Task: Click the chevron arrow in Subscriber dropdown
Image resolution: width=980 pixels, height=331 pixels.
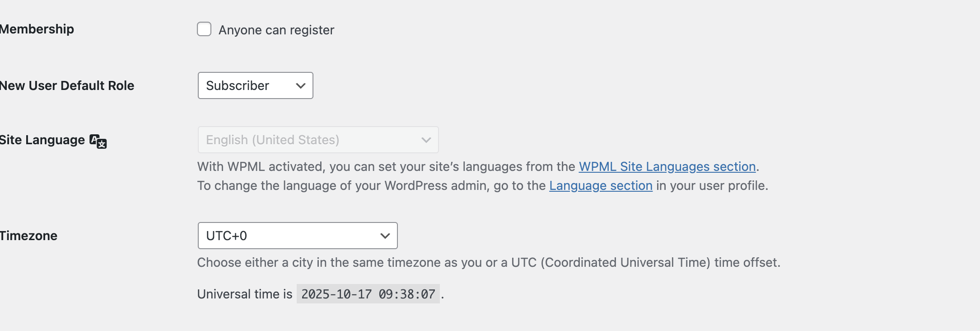Action: (x=301, y=85)
